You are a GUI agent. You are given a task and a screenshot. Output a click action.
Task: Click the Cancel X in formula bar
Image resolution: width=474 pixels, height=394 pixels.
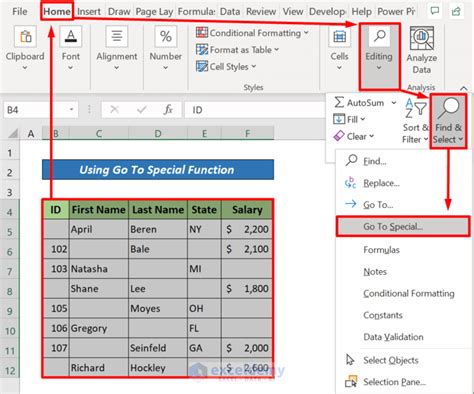coord(114,109)
